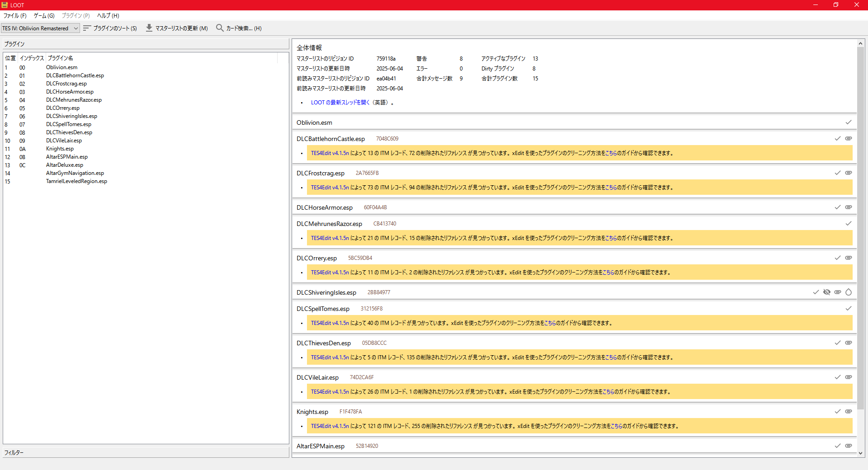Click the DLCOrrery.esp card title

point(316,258)
